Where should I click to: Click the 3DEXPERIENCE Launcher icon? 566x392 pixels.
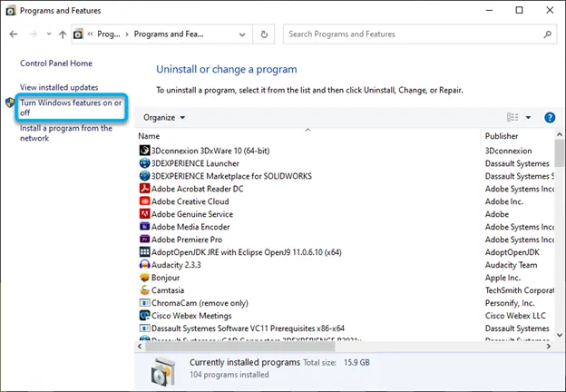[x=144, y=163]
